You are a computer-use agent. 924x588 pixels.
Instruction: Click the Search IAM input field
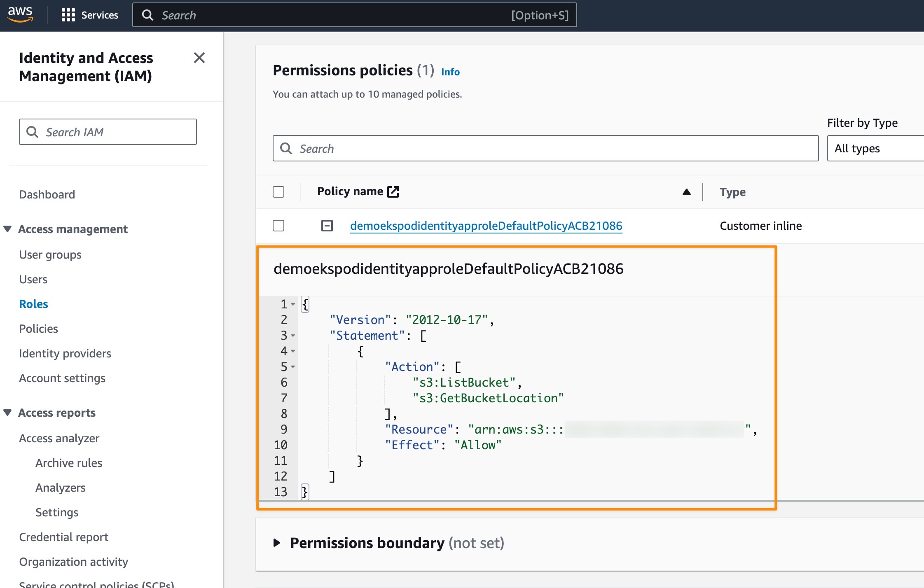pos(108,132)
